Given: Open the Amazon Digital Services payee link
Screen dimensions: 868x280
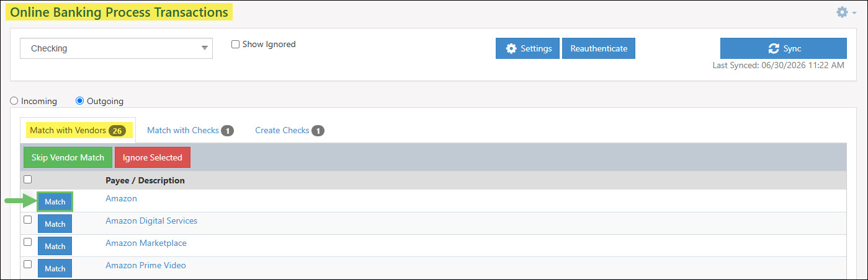Looking at the screenshot, I should [151, 221].
